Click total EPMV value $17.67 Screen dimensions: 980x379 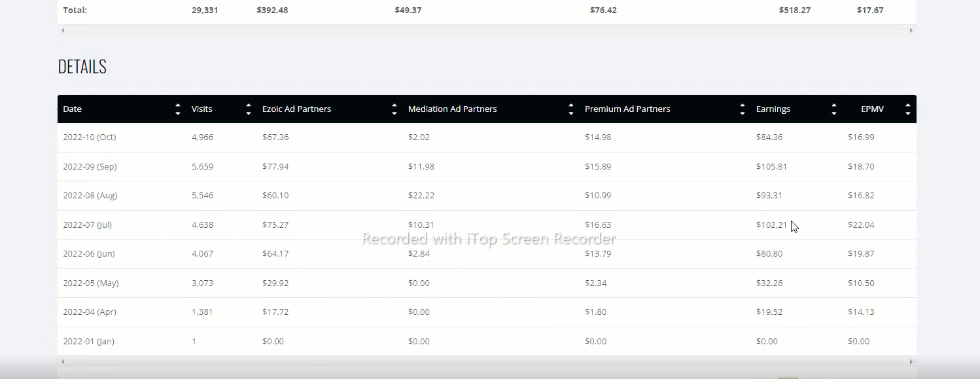pos(870,10)
